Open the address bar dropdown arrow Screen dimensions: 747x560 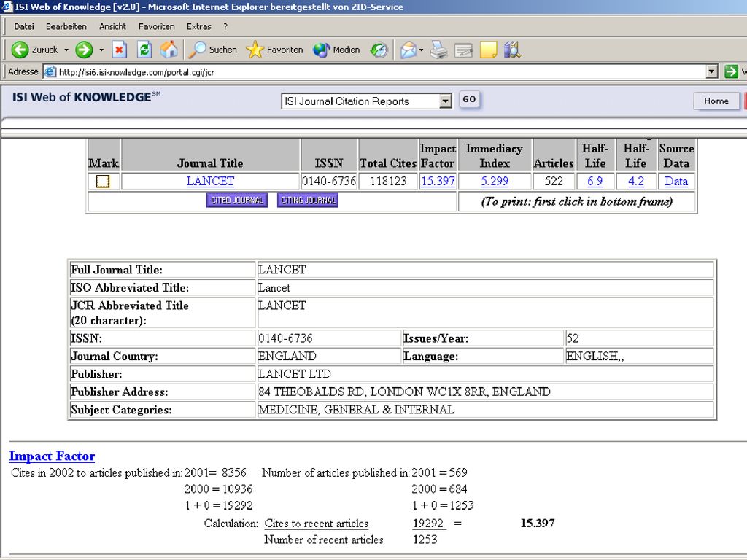(x=712, y=72)
